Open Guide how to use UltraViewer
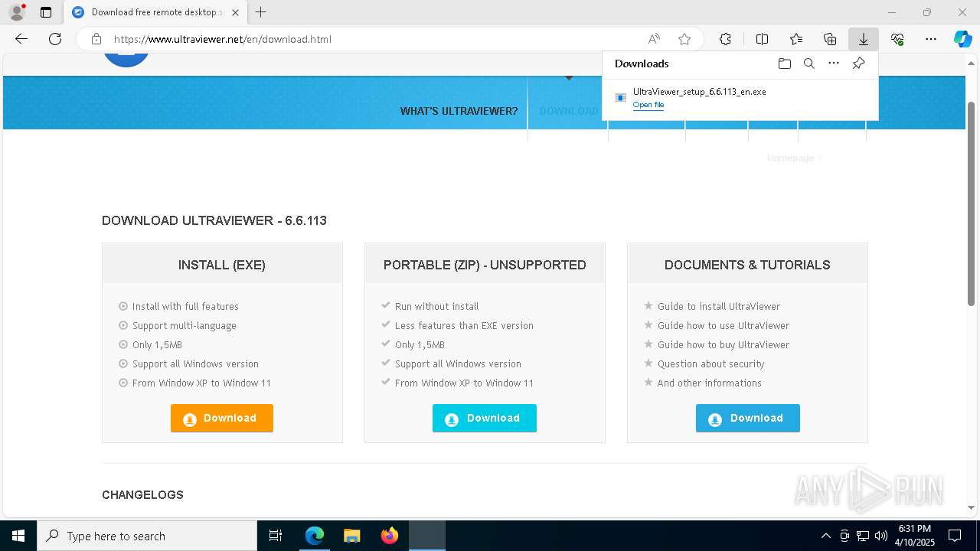This screenshot has width=980, height=551. (723, 325)
